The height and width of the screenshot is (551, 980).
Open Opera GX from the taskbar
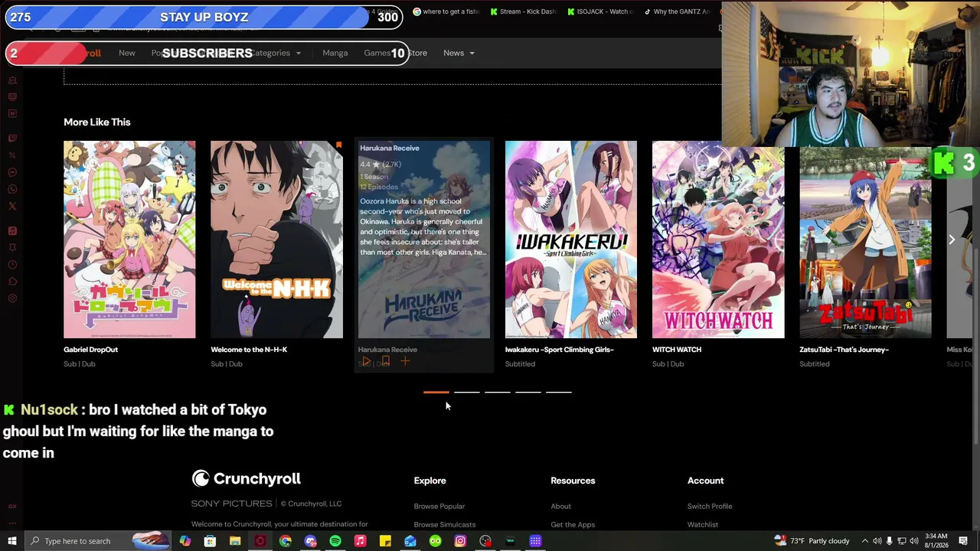(260, 541)
